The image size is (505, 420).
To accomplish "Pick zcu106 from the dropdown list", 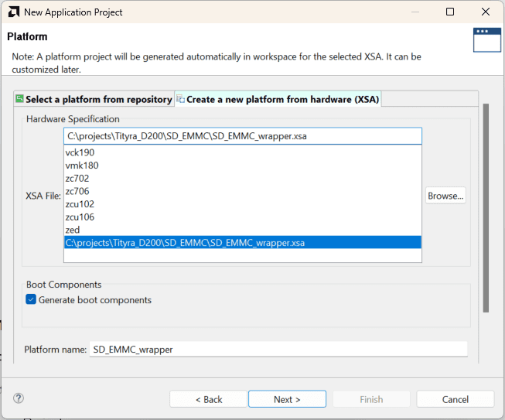I will click(x=80, y=217).
